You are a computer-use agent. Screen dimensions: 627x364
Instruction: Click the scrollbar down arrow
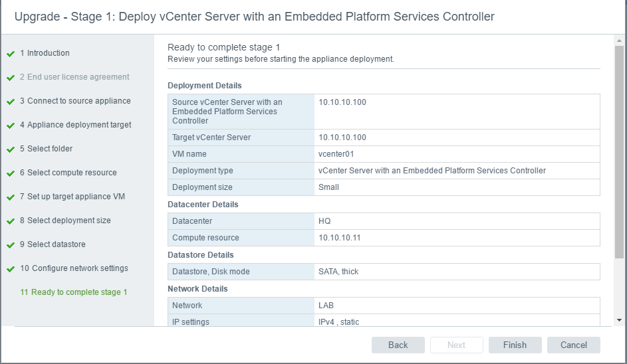point(619,320)
